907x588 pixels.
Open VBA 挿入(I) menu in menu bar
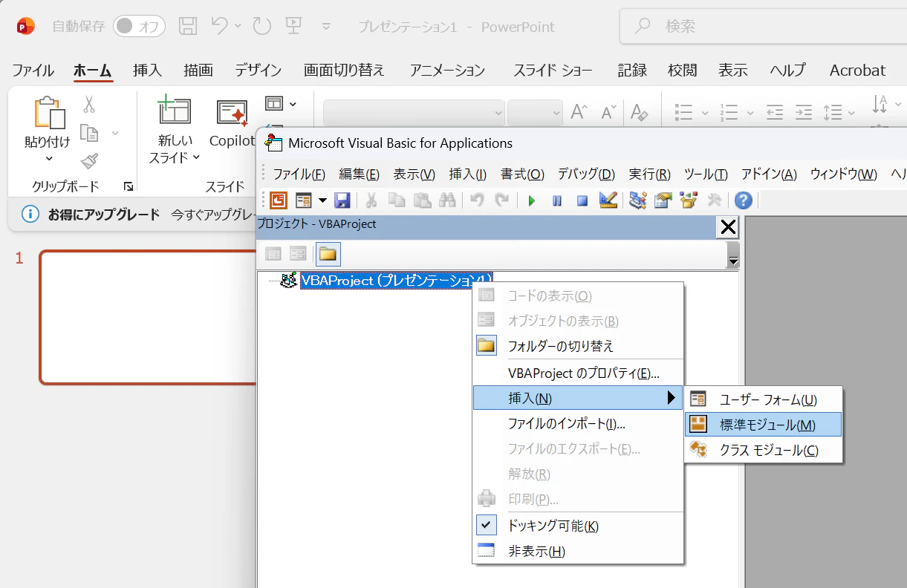(x=468, y=174)
